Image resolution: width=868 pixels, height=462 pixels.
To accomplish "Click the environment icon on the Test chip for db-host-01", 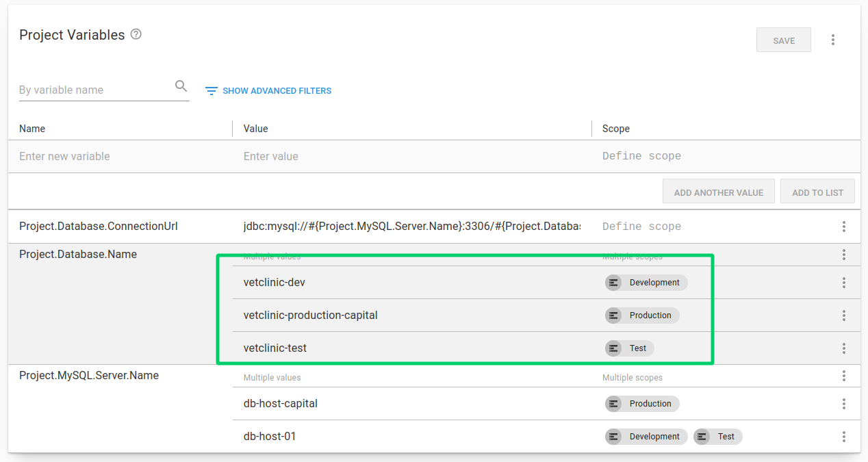I will (702, 436).
